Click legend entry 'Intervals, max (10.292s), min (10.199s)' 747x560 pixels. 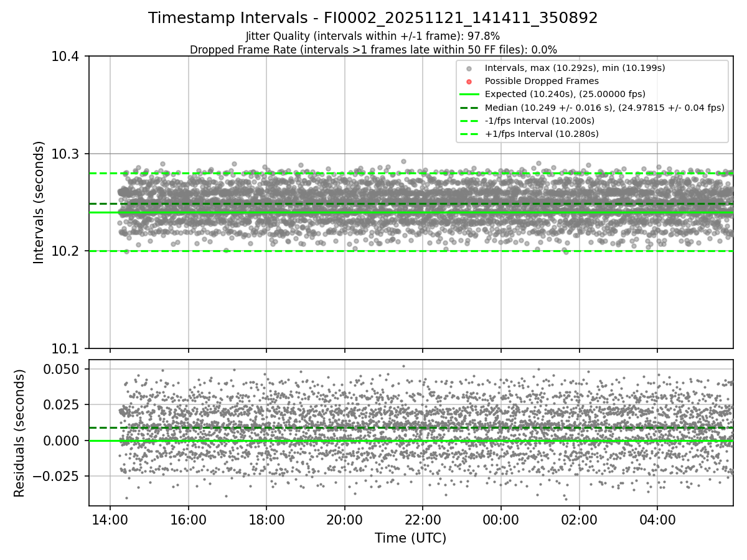[x=575, y=68]
